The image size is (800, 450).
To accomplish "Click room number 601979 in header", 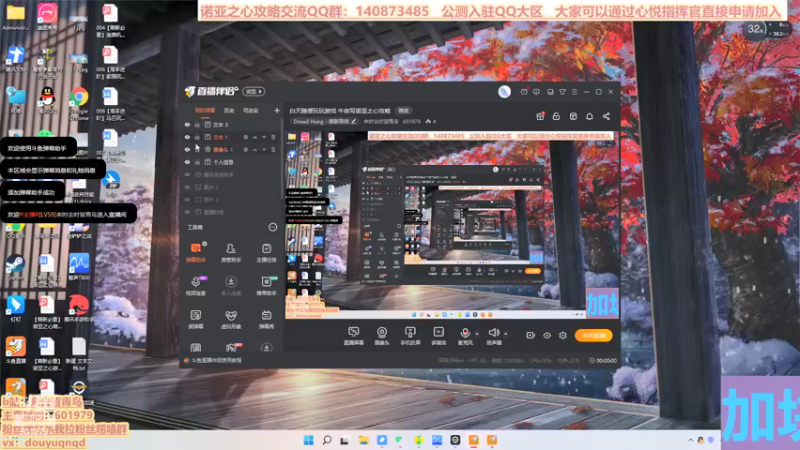I will [412, 121].
